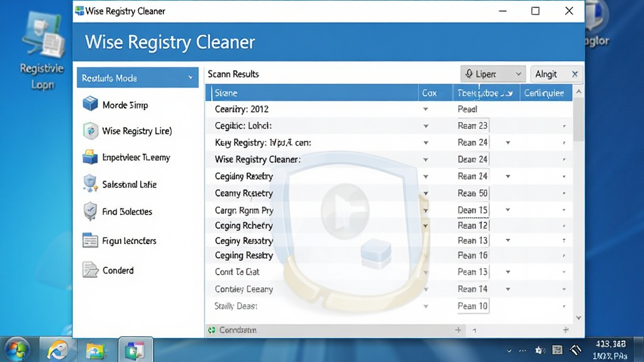Click the cube icon beside Morde Simp
Viewport: 644px width, 362px height.
coord(90,104)
